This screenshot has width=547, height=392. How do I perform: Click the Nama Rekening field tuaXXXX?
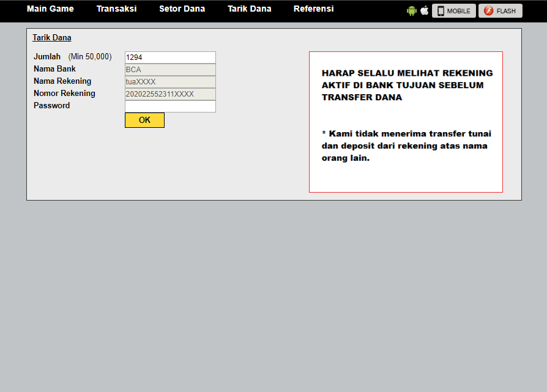170,81
